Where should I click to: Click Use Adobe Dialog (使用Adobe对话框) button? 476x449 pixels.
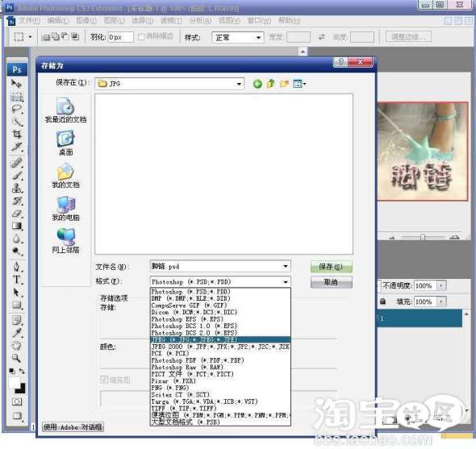click(x=73, y=427)
